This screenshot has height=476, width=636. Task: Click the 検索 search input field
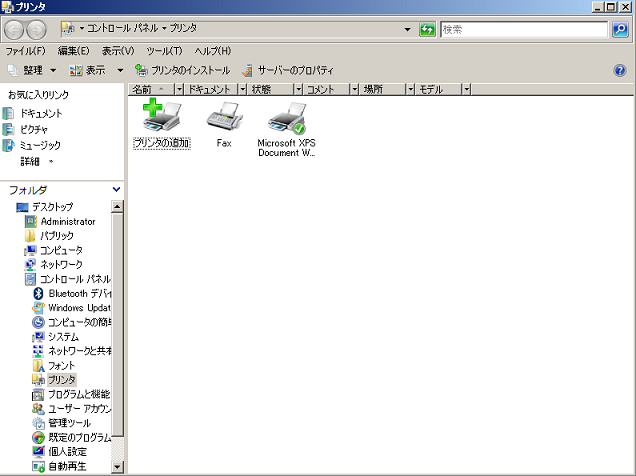click(524, 30)
